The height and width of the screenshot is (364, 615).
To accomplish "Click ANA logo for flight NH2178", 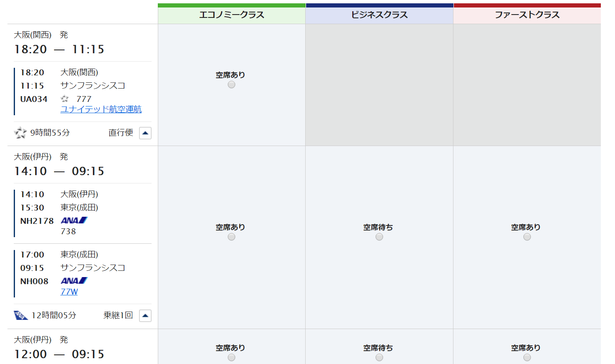I will [x=74, y=220].
